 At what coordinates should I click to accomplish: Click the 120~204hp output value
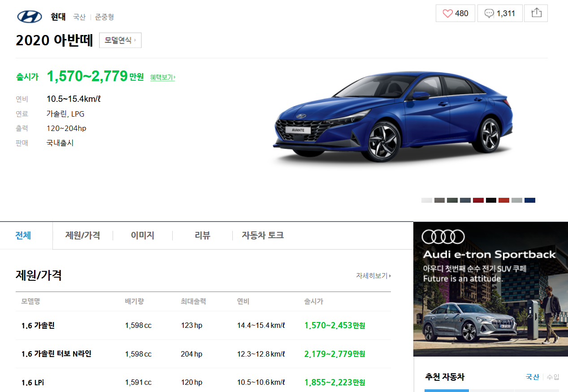click(x=66, y=128)
